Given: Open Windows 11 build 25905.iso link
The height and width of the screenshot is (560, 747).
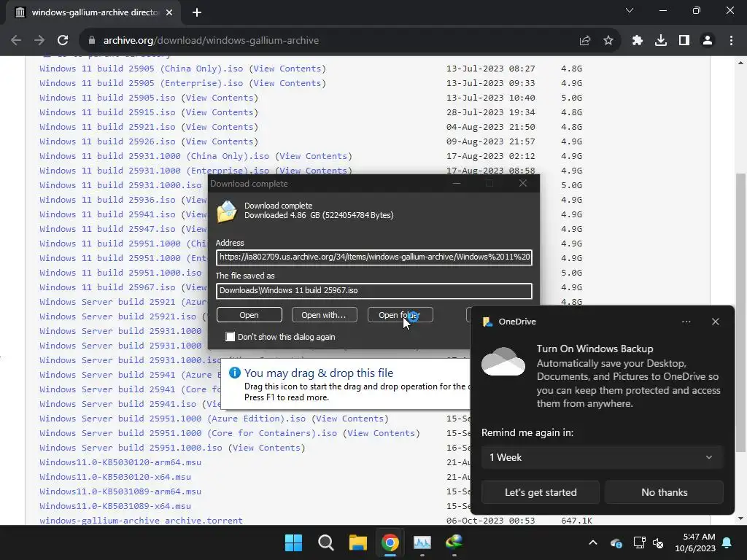Looking at the screenshot, I should point(108,98).
